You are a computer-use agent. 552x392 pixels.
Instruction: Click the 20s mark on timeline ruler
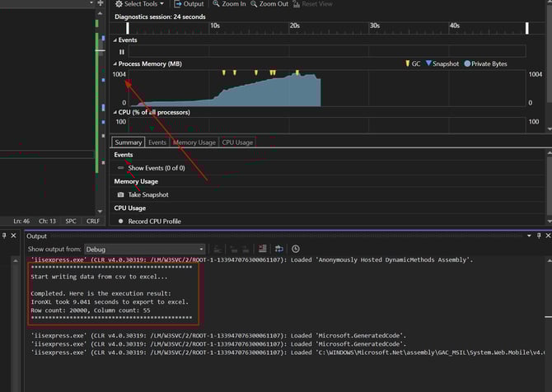coord(294,26)
